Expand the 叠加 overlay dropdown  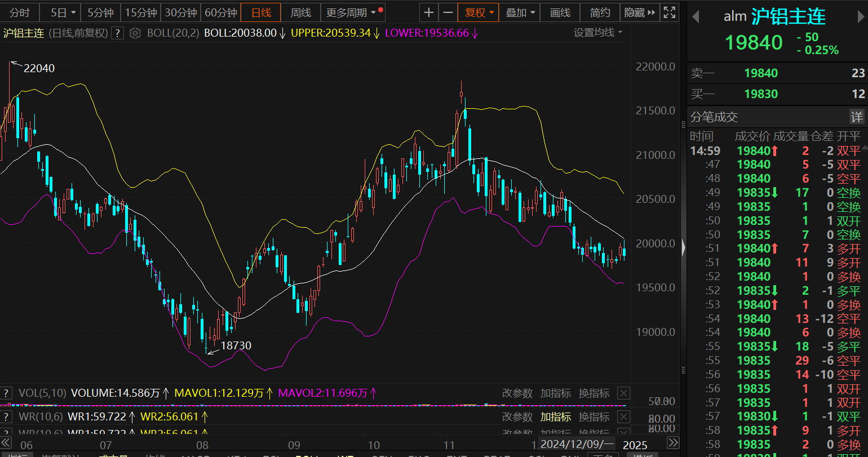(x=520, y=12)
